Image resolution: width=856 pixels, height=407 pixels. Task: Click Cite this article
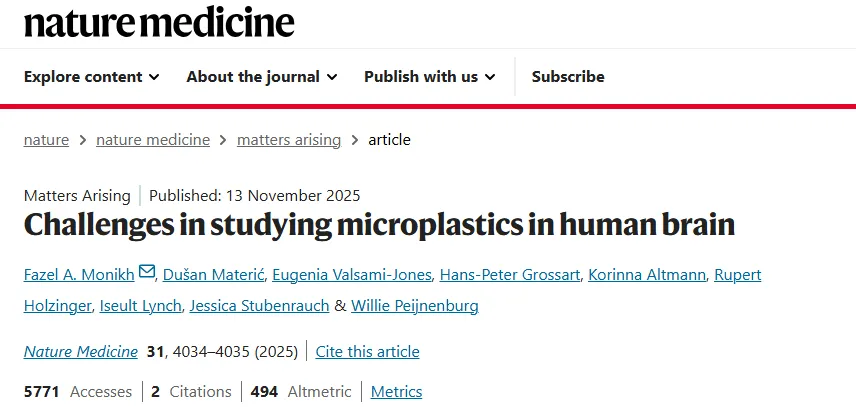click(367, 352)
